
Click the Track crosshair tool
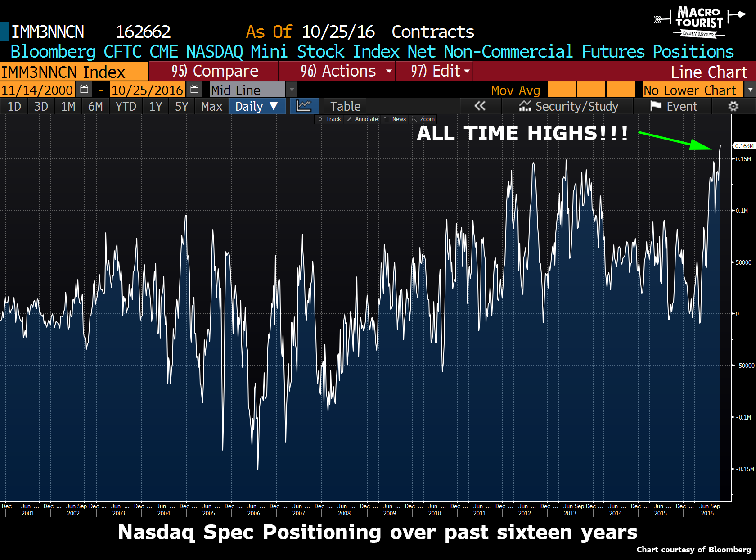click(x=329, y=119)
